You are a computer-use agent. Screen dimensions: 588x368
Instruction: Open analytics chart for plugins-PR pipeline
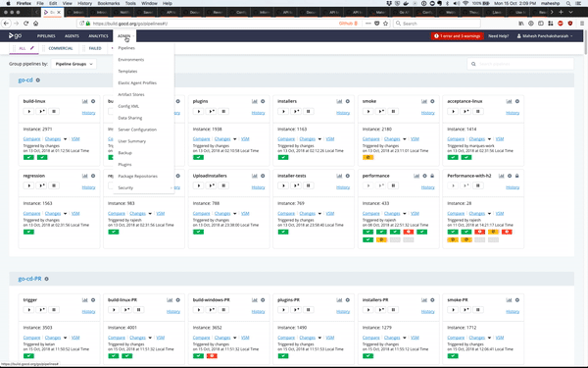tap(339, 300)
